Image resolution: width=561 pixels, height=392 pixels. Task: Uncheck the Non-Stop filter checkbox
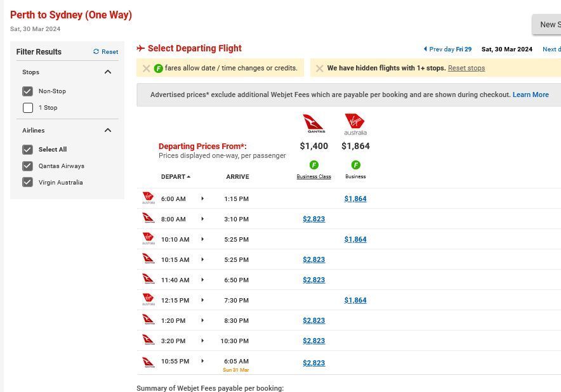coord(28,91)
